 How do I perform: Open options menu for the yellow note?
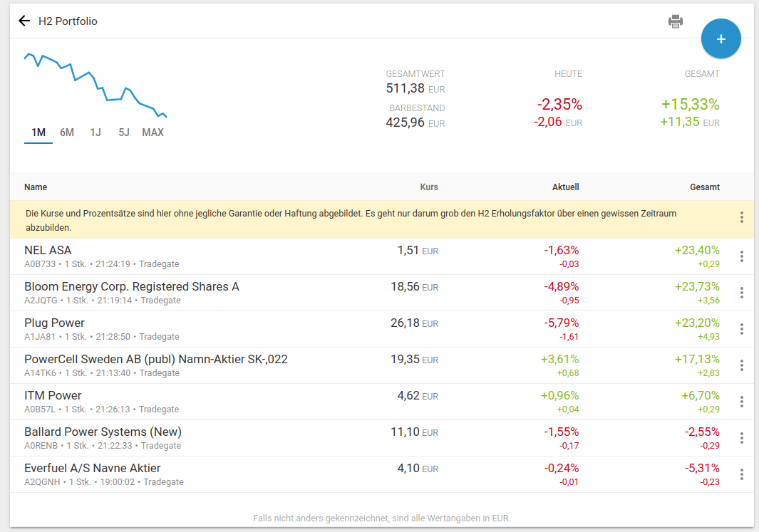[741, 217]
